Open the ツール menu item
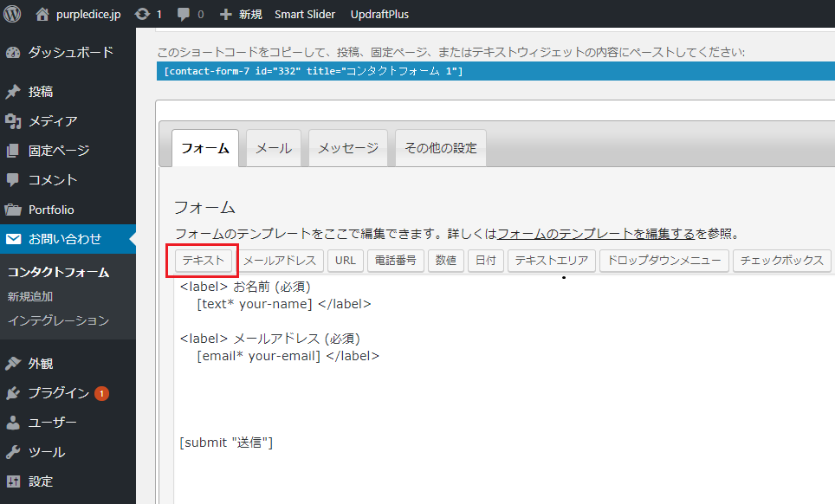Screen dimensions: 835x504 click(x=46, y=452)
